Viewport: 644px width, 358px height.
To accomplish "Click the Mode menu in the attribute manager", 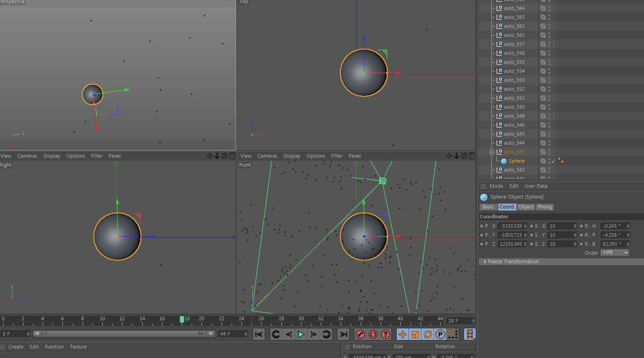I will coord(496,186).
